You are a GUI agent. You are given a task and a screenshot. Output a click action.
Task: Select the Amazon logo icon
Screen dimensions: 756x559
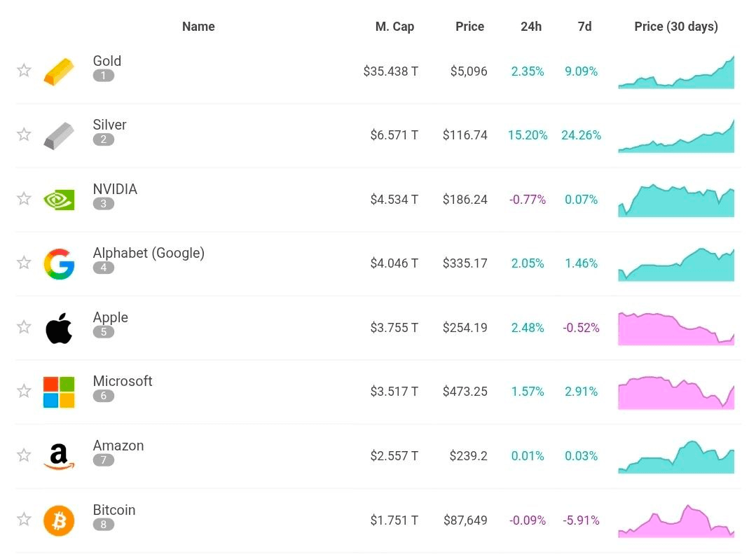coord(59,457)
